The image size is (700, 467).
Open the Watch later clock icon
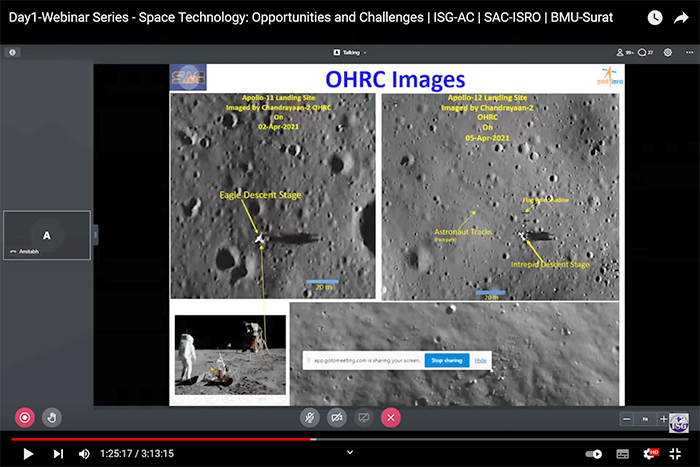click(x=654, y=17)
